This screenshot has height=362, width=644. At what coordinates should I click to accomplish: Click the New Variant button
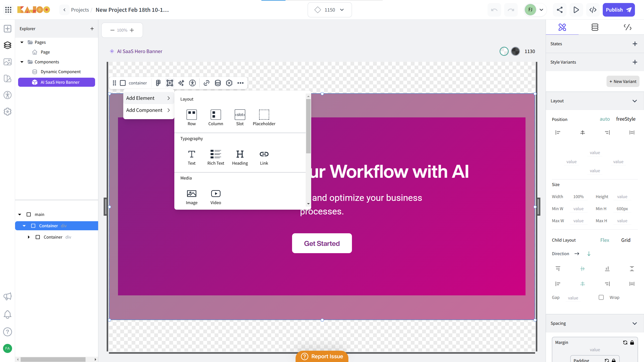tap(623, 81)
